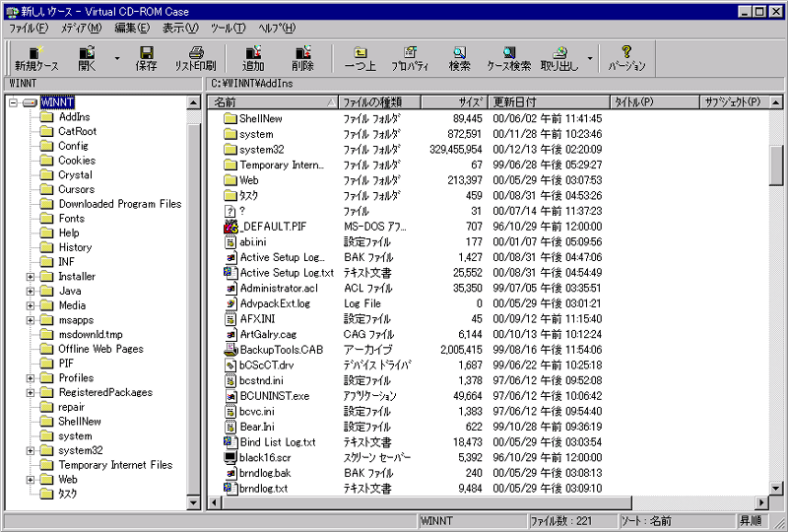Image resolution: width=788 pixels, height=532 pixels.
Task: Click the ファイル数 : 221 status field
Action: point(572,521)
